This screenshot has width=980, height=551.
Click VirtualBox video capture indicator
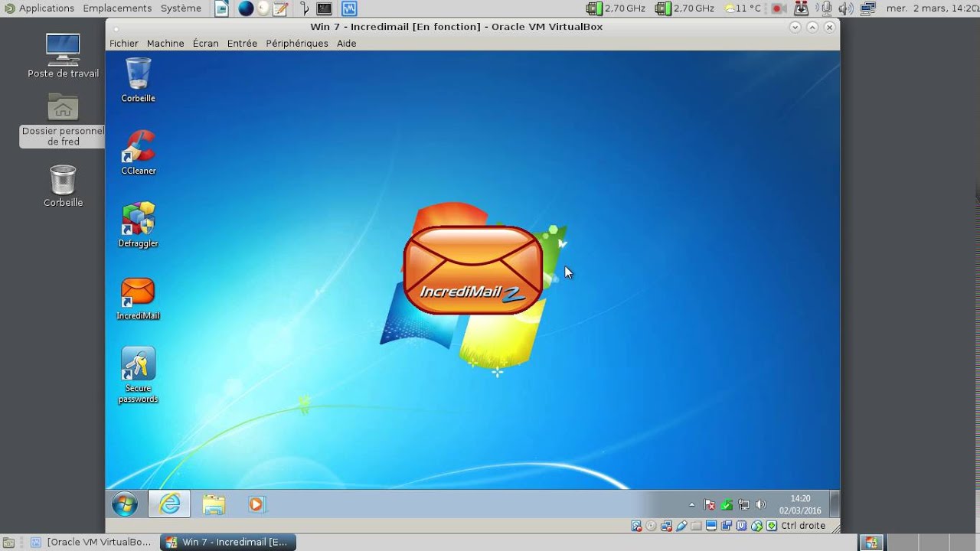727,526
